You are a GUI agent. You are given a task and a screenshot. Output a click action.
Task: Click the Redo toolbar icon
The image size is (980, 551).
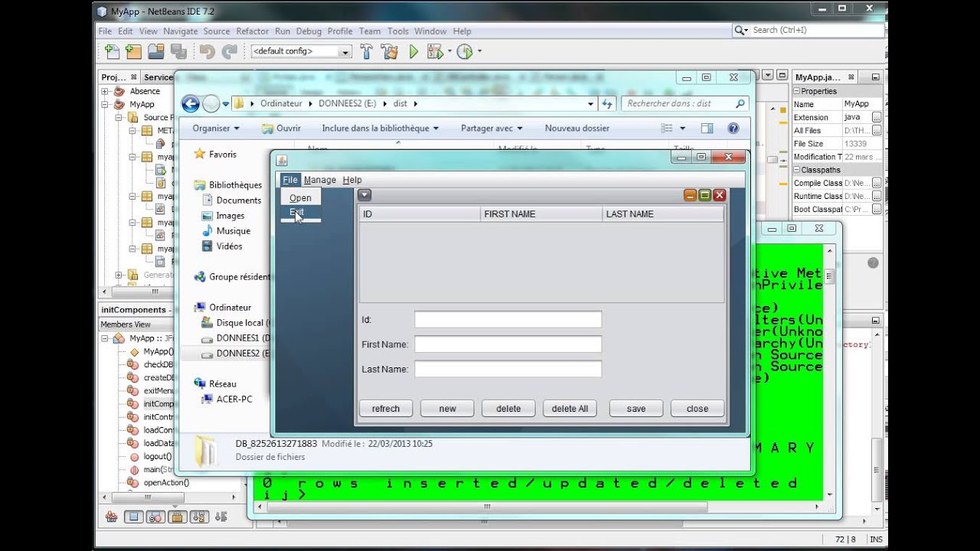pos(229,51)
